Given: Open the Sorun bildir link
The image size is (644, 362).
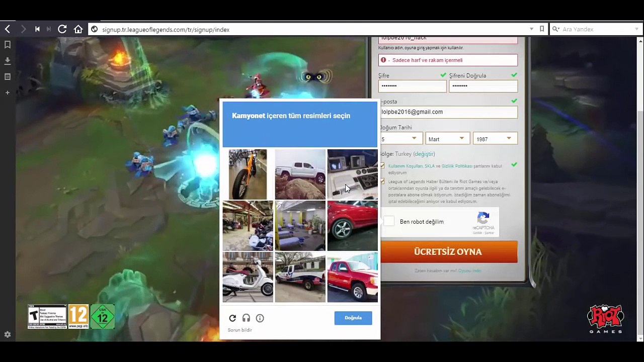Looking at the screenshot, I should (x=240, y=330).
